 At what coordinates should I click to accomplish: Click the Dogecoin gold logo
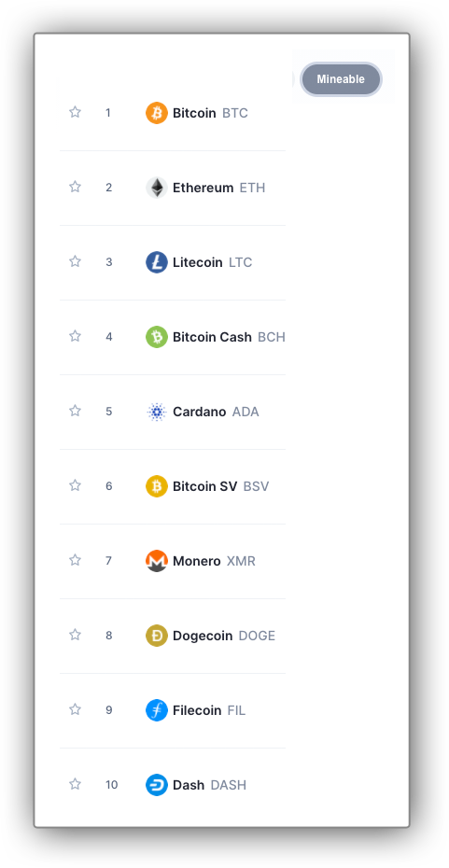pos(157,636)
